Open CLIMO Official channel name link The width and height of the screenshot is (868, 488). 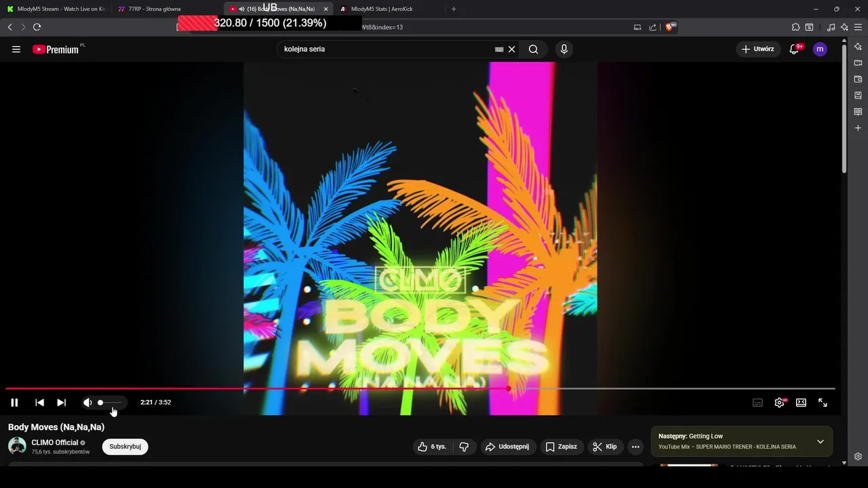(x=55, y=443)
